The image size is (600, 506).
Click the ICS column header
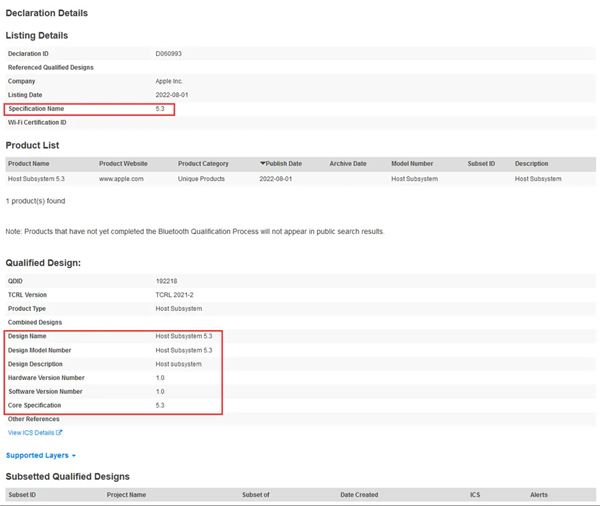474,494
